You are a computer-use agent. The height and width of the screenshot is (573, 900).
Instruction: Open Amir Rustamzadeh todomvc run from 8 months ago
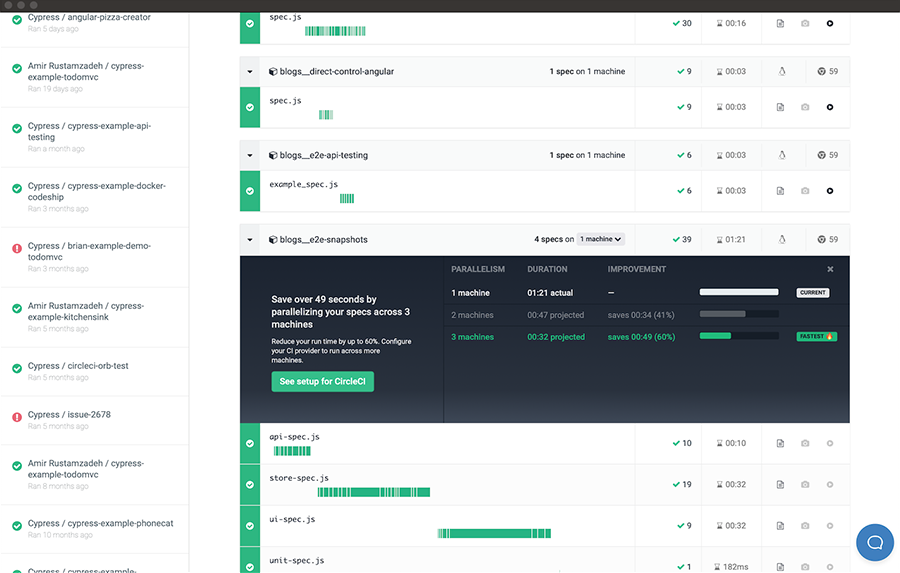(95, 475)
